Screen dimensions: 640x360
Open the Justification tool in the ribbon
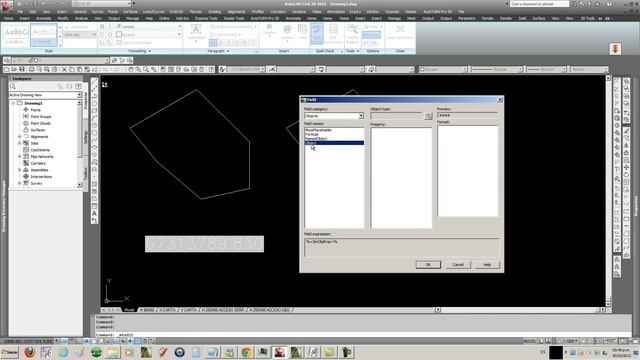pos(196,32)
